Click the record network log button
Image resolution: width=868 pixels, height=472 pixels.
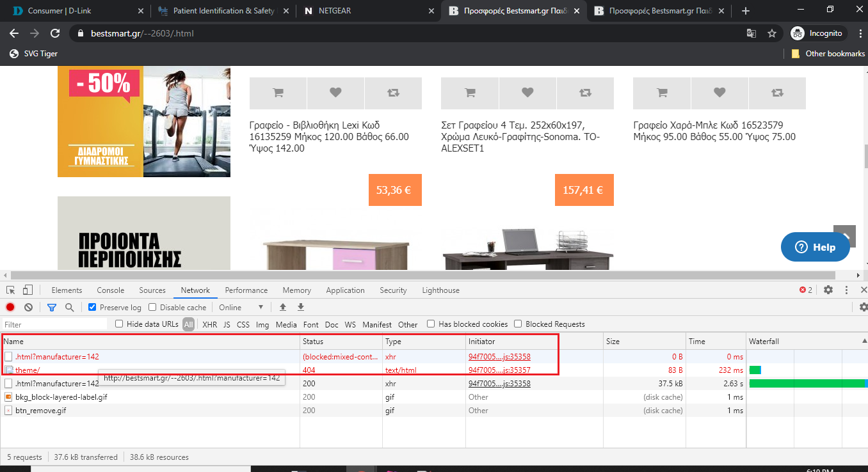10,308
